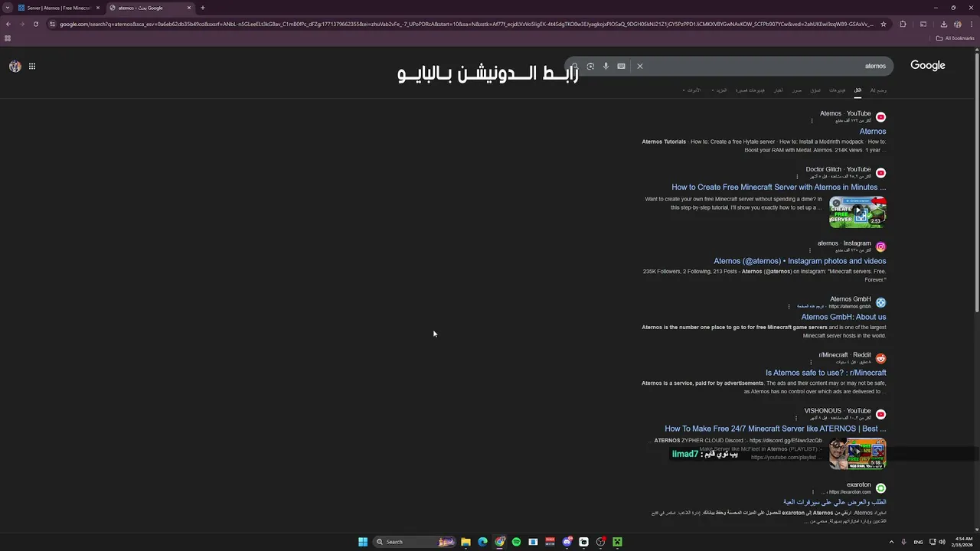The image size is (980, 551).
Task: Open 'How To Make Free 24/7 Minecraft Server' link
Action: pos(776,429)
